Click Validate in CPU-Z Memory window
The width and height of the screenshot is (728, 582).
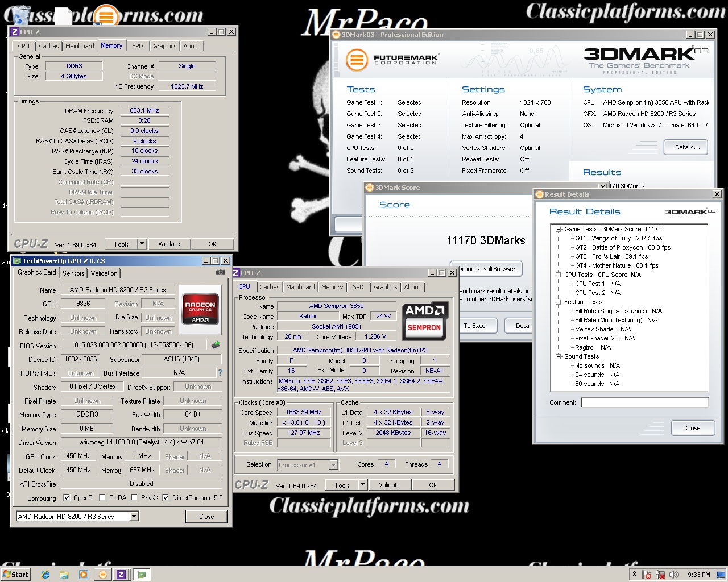(x=169, y=244)
